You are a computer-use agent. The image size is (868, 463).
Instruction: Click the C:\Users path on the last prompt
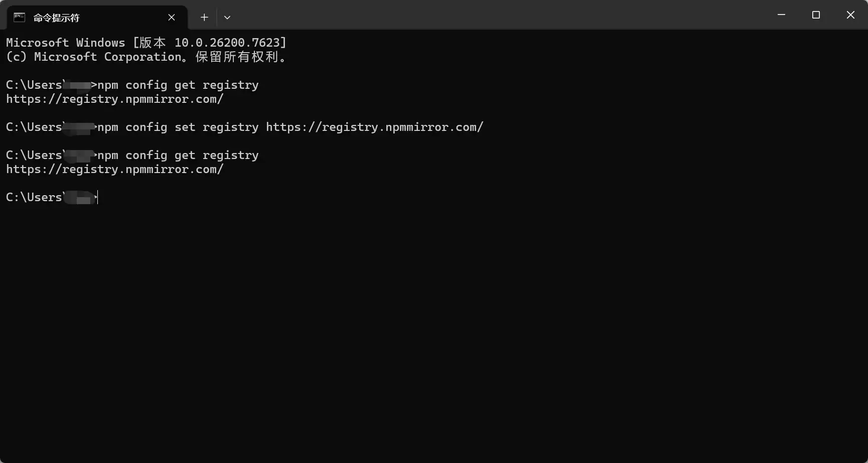[34, 198]
